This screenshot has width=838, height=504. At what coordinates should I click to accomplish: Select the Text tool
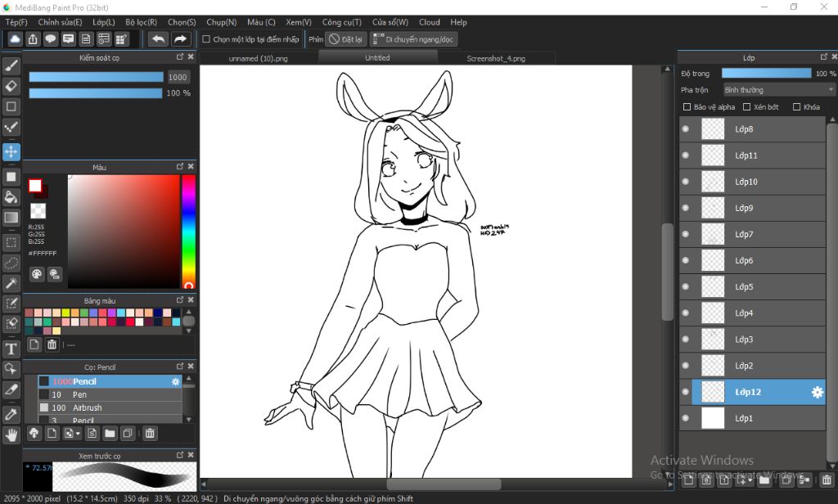coord(11,349)
